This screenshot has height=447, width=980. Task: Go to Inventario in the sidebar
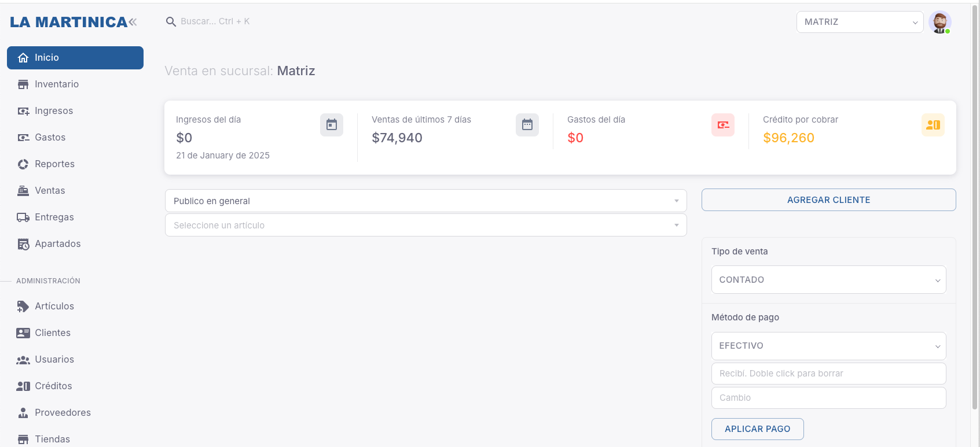(x=56, y=84)
